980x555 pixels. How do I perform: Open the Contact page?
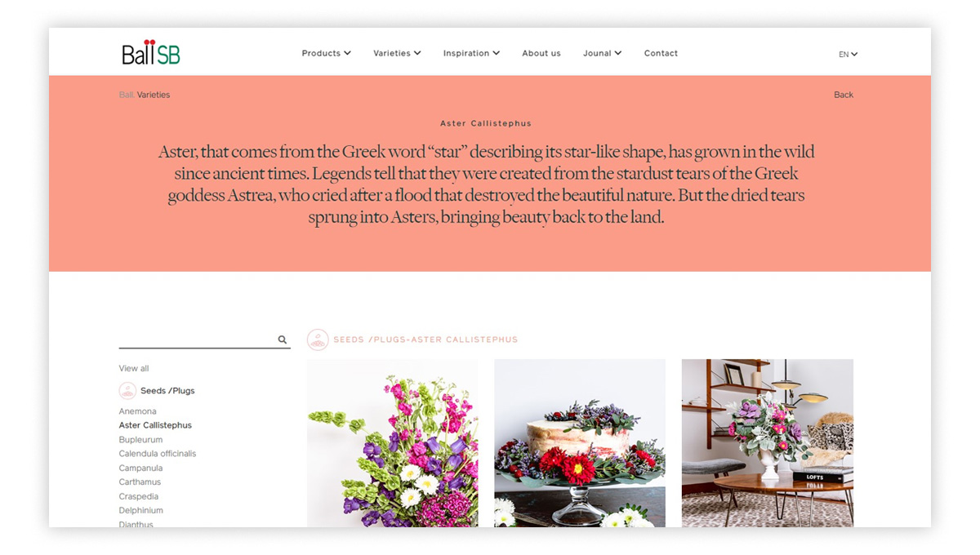661,53
